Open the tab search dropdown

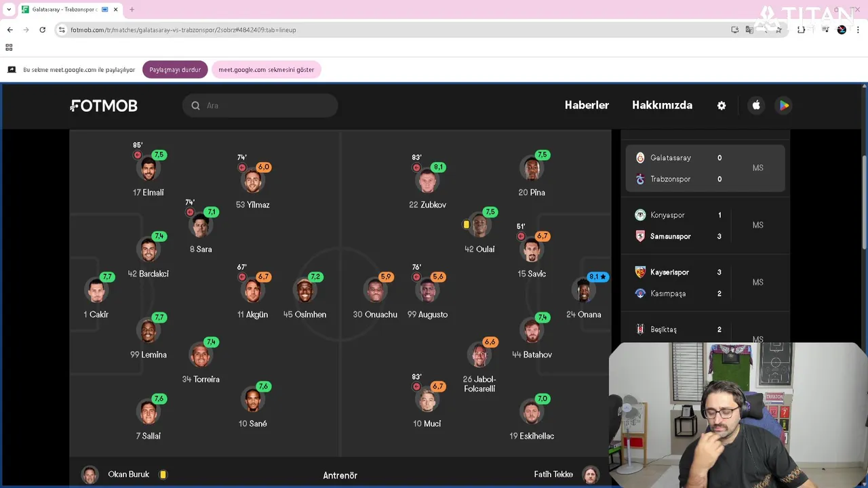pos(9,9)
